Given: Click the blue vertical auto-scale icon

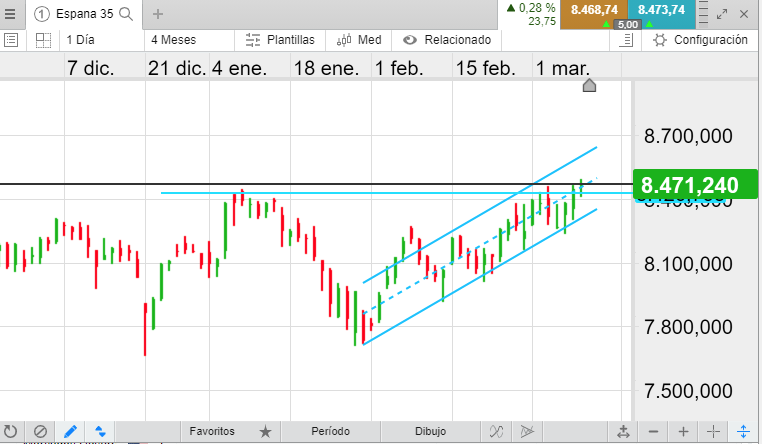Looking at the screenshot, I should [x=744, y=431].
